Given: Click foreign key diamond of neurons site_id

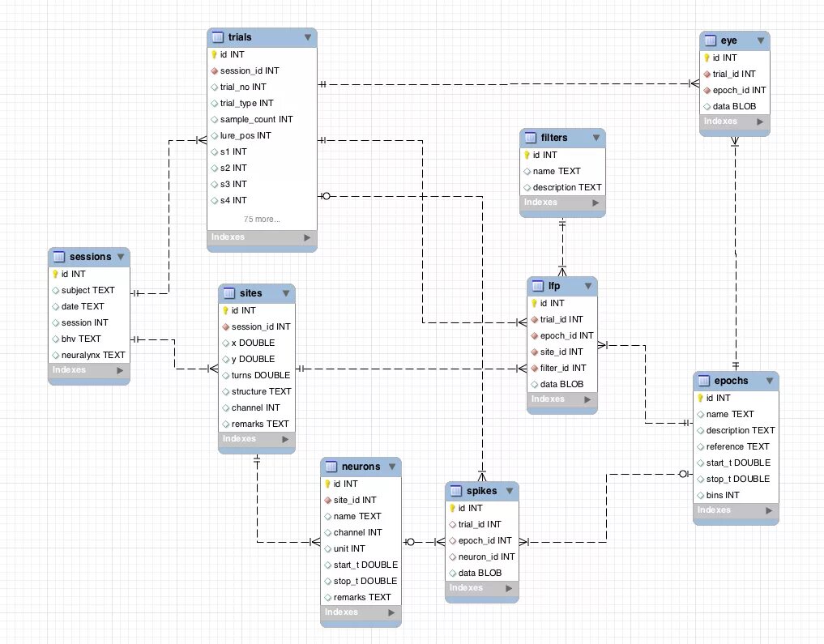Looking at the screenshot, I should (x=327, y=500).
